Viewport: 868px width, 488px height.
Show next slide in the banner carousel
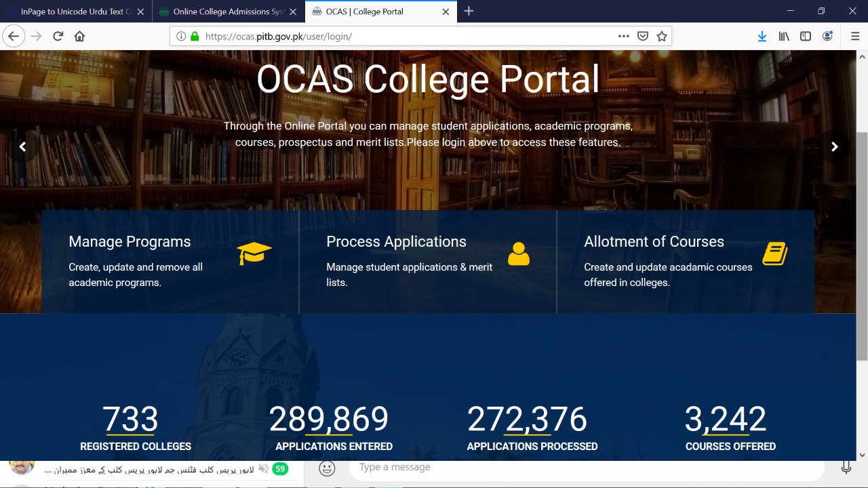tap(835, 146)
